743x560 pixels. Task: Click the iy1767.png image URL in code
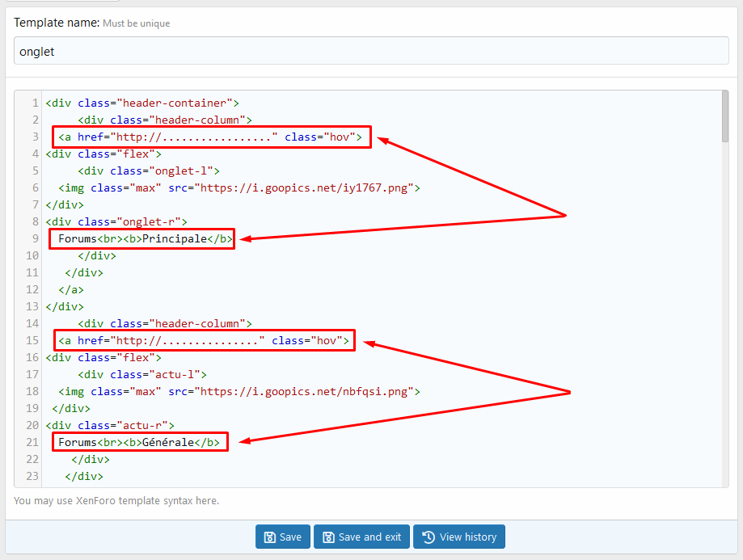pyautogui.click(x=307, y=187)
